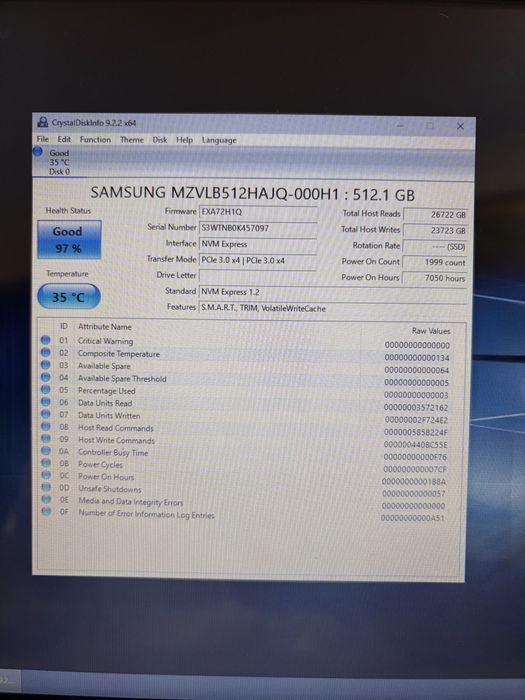
Task: Open the Theme menu
Action: (132, 140)
